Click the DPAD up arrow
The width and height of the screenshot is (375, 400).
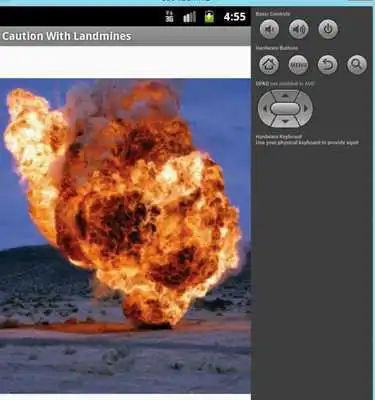[285, 96]
